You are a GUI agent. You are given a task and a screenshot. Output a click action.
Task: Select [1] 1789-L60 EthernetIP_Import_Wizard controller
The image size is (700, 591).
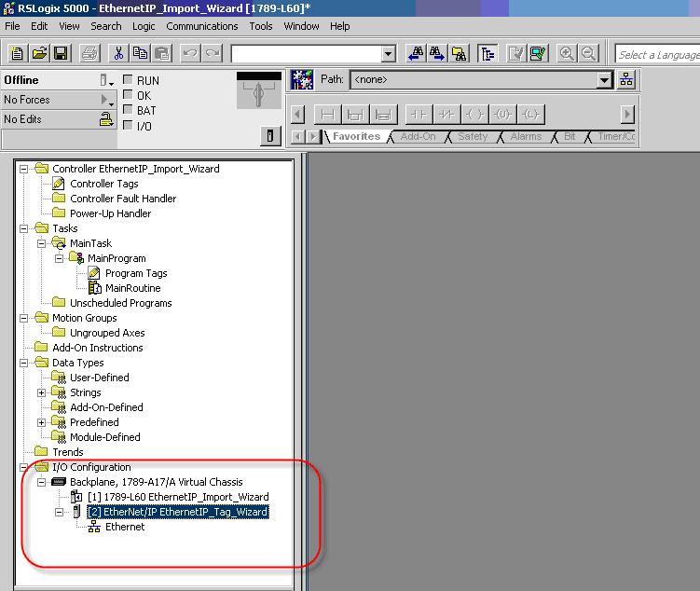(178, 497)
